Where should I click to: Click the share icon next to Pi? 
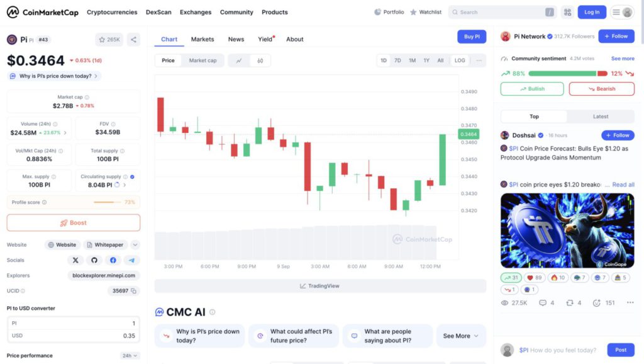click(133, 40)
